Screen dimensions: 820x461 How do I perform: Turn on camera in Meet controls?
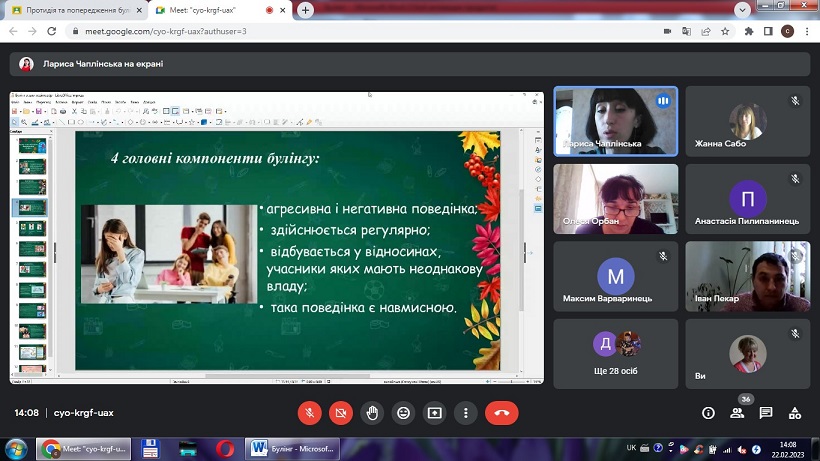(341, 413)
